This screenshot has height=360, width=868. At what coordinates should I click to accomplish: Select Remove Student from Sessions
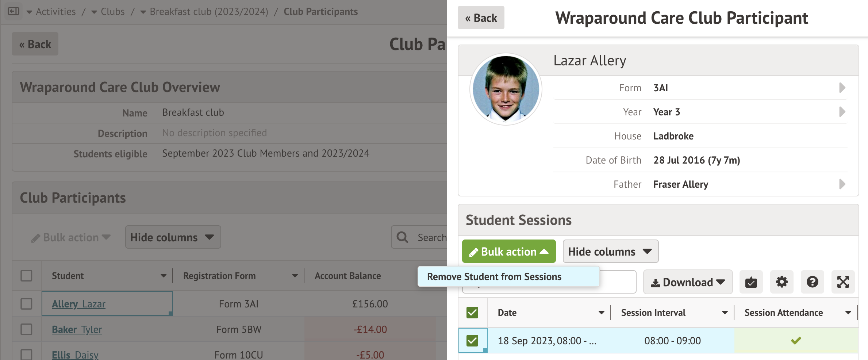coord(494,277)
